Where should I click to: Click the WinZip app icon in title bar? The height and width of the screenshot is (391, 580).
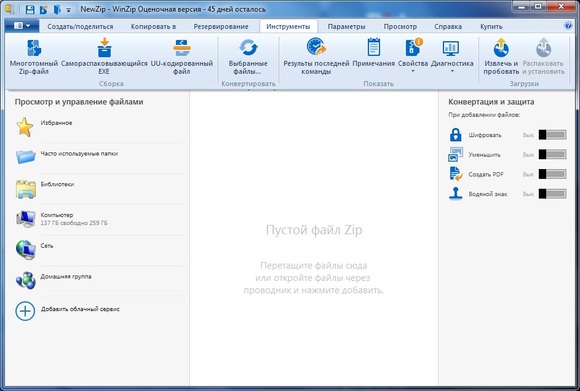point(10,10)
